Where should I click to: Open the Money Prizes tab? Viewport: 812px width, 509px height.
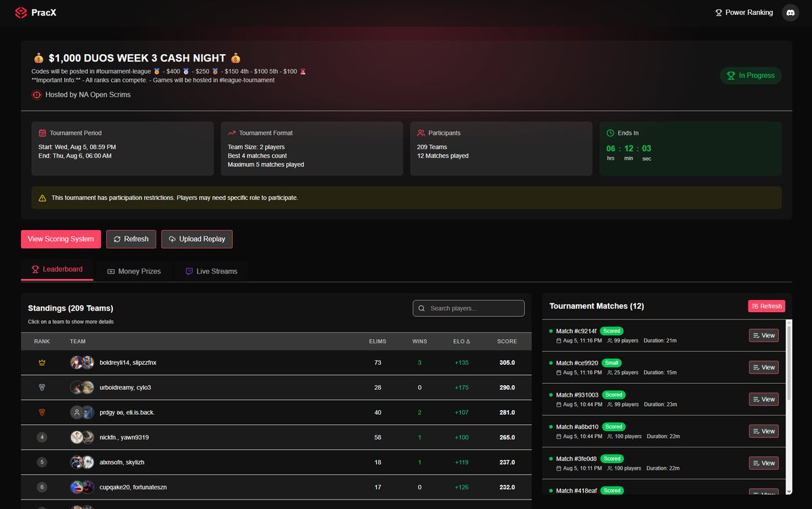pos(135,271)
